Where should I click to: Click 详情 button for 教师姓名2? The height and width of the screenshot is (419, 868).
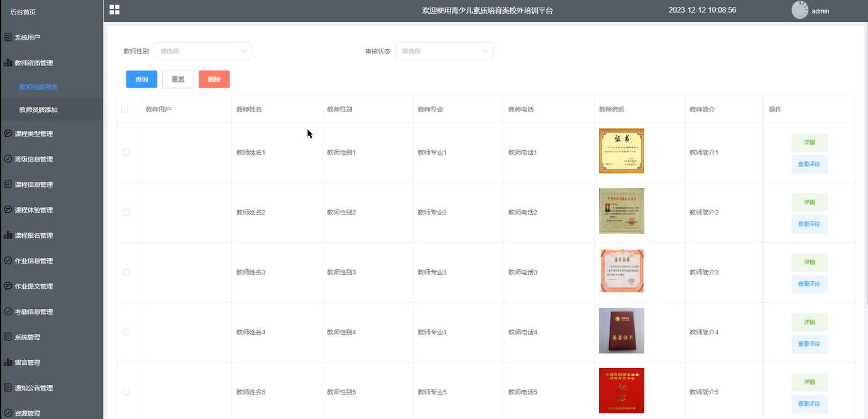point(810,202)
